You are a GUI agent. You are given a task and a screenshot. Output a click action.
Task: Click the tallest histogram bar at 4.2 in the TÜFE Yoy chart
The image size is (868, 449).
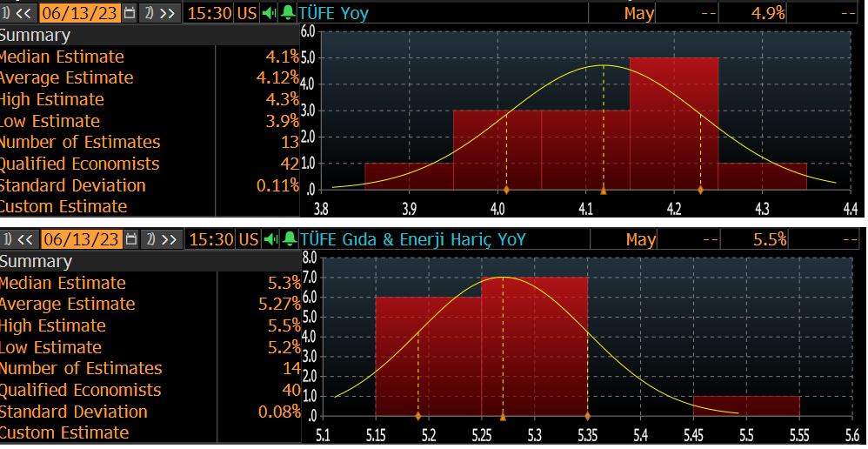674,124
